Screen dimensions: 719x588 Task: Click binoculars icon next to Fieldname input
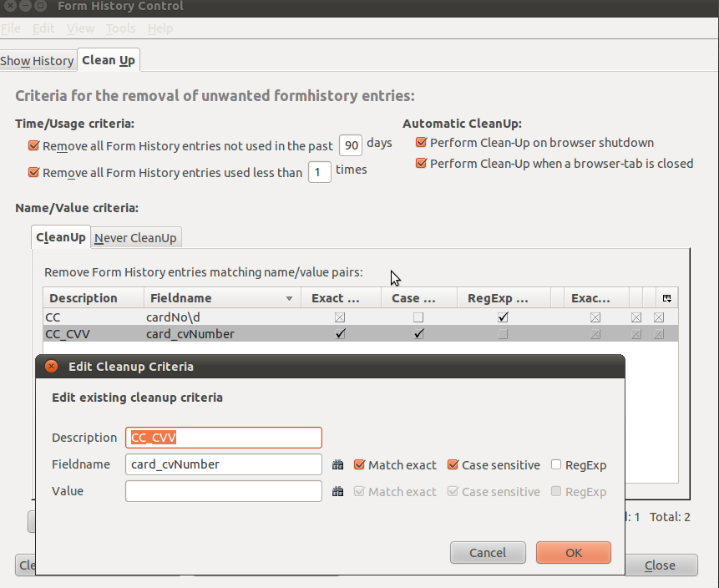pyautogui.click(x=337, y=464)
